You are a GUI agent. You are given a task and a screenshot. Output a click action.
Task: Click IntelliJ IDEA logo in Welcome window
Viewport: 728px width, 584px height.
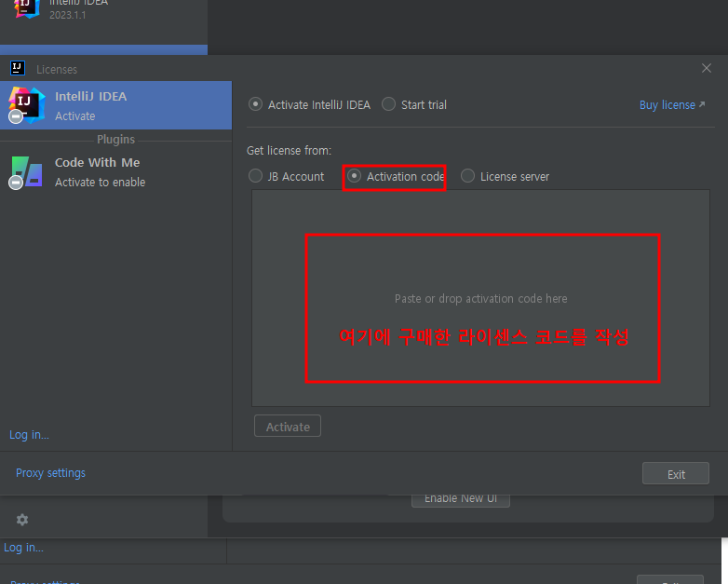(x=27, y=8)
